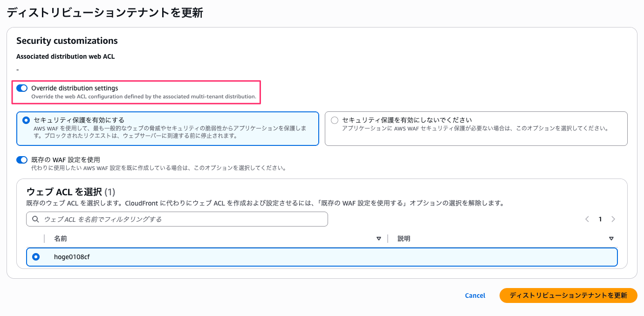Click the previous page chevron
The image size is (644, 316).
pos(587,219)
